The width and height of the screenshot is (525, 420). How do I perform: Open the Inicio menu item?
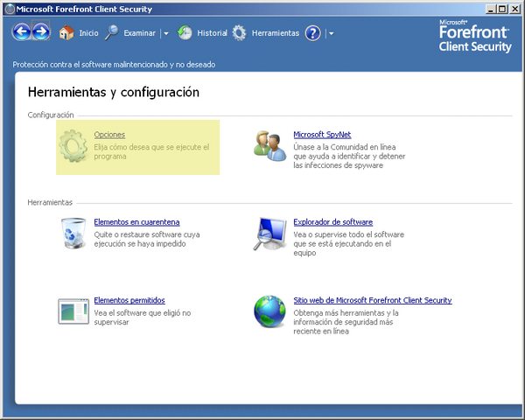point(88,33)
